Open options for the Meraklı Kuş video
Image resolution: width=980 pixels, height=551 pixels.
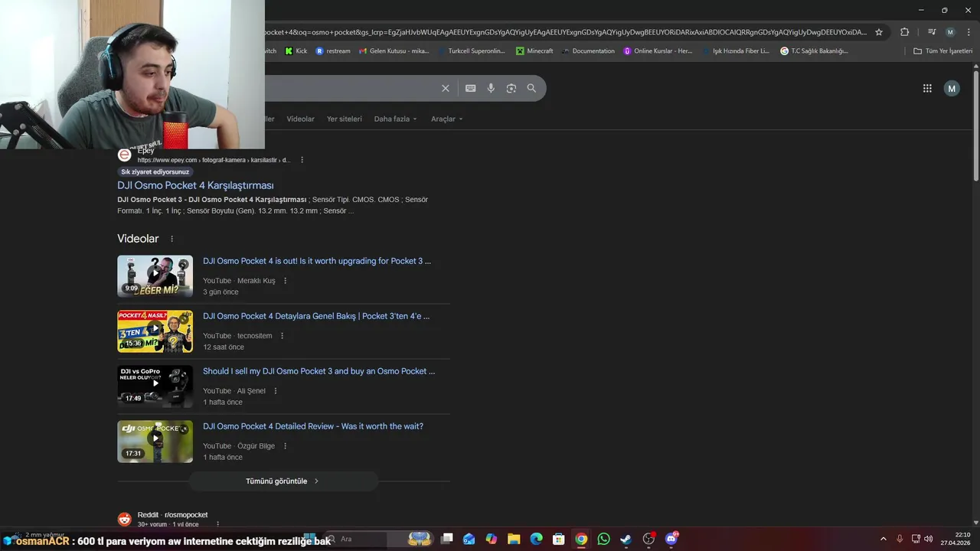[286, 281]
